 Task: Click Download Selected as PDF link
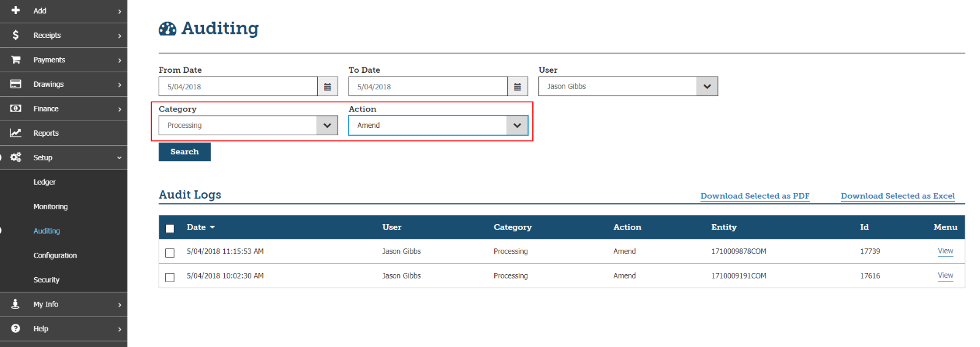click(755, 196)
